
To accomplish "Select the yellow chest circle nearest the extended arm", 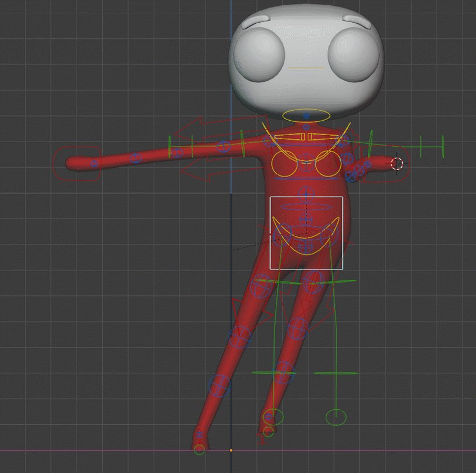I will click(x=284, y=164).
